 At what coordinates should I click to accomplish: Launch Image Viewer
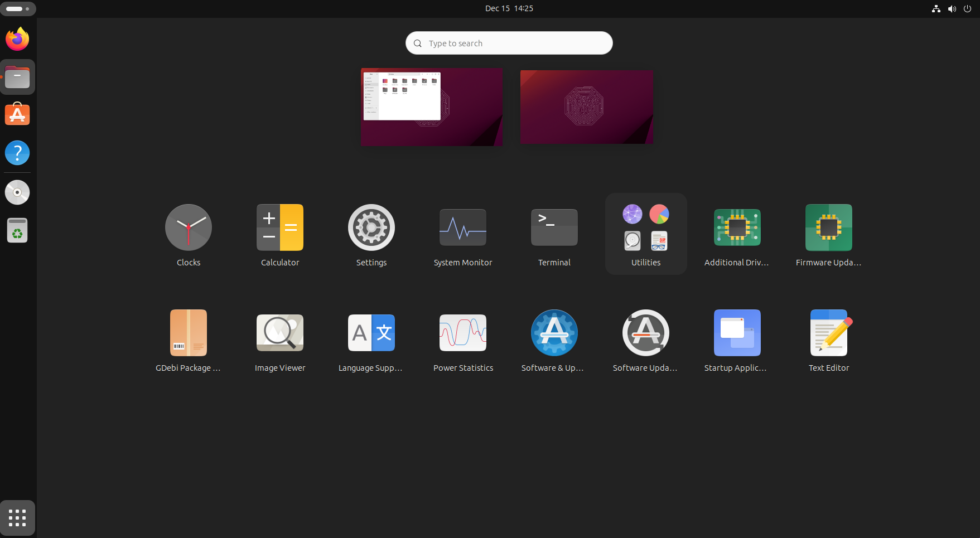tap(280, 333)
